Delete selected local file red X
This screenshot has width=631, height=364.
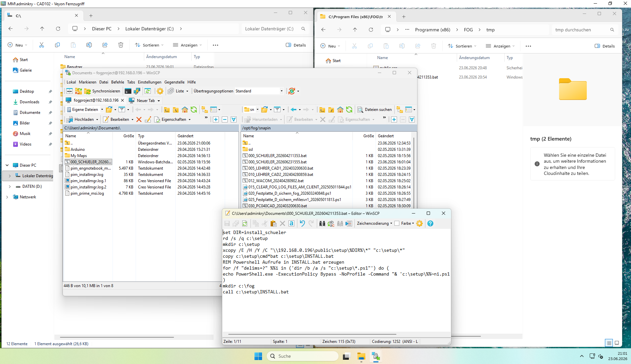tap(139, 119)
